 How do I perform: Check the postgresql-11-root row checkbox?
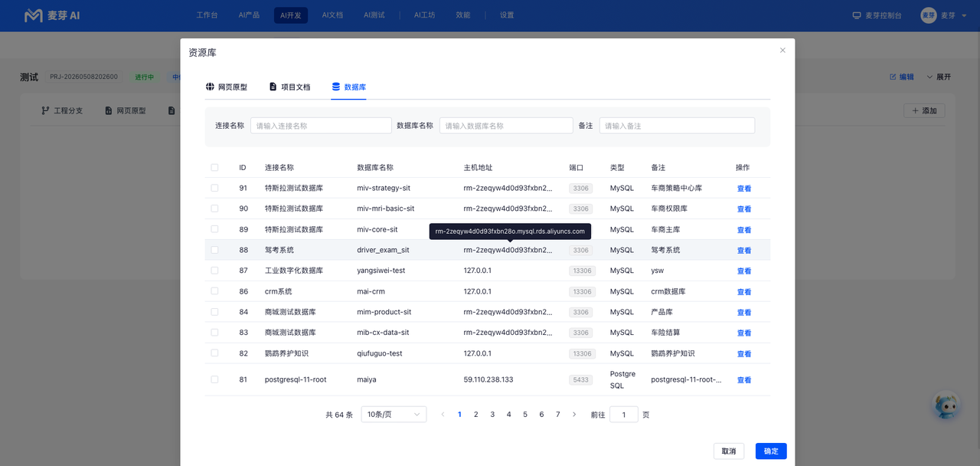(x=214, y=379)
